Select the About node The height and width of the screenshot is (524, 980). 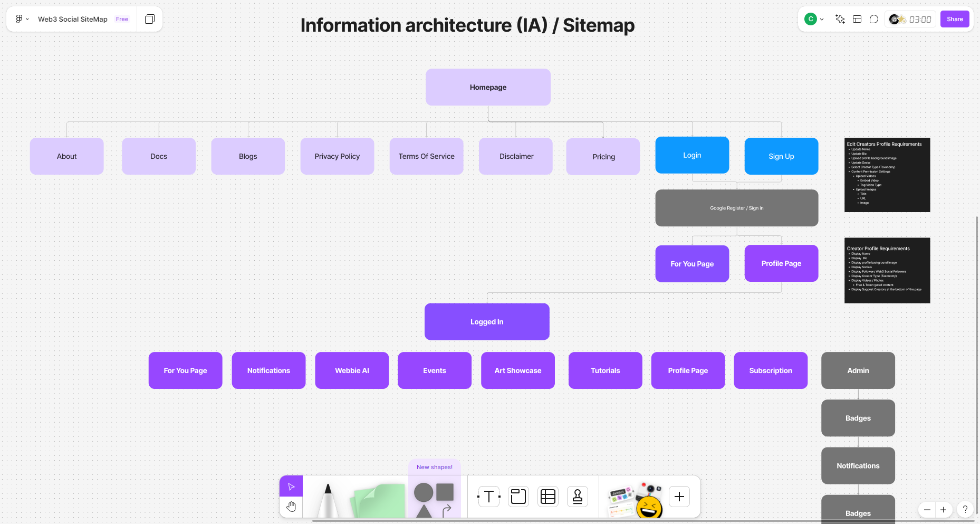(67, 156)
